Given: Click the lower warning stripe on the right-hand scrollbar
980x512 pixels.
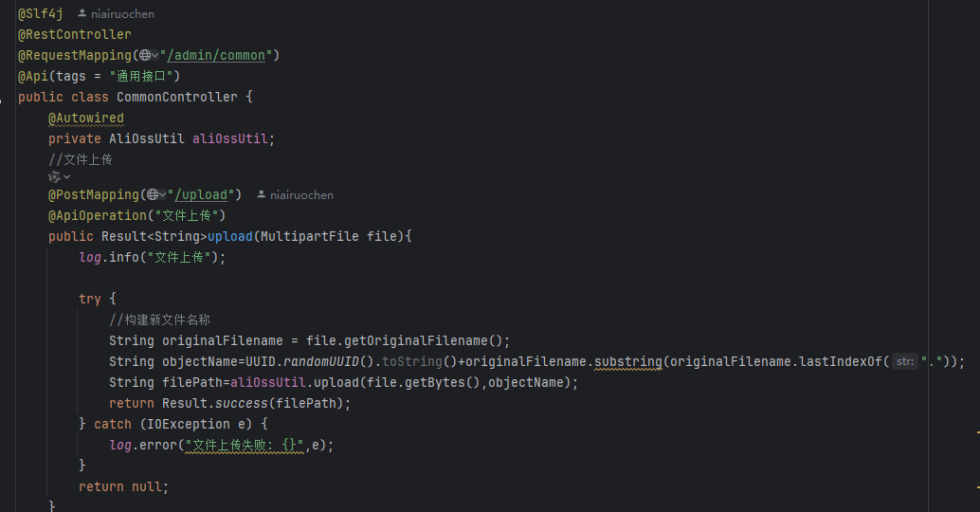Looking at the screenshot, I should (977, 487).
